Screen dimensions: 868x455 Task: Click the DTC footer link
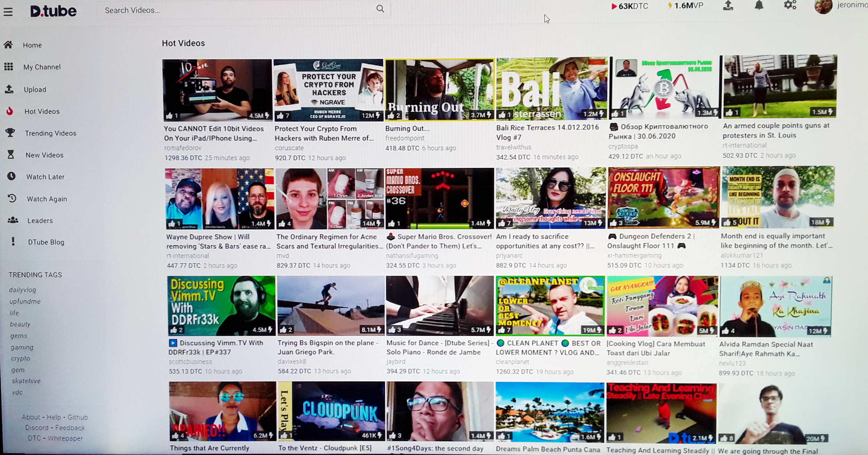click(34, 438)
